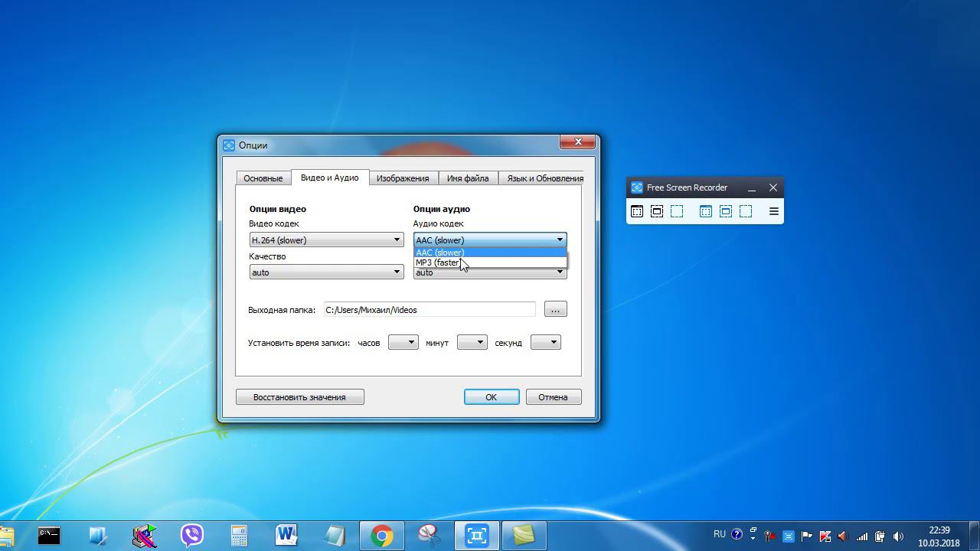Open the video quality auto dropdown
The height and width of the screenshot is (551, 980).
coord(326,272)
